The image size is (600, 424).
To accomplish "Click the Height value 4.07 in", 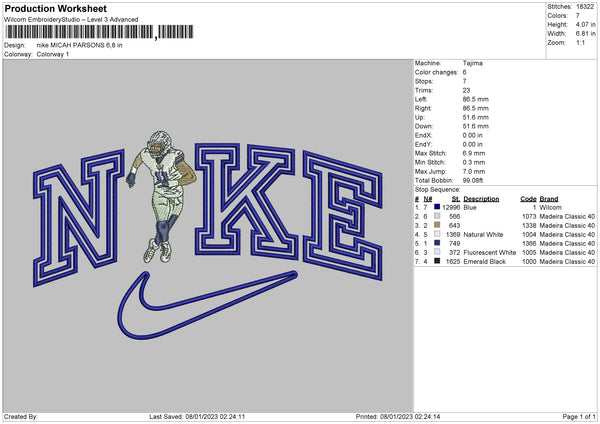I will tap(585, 24).
